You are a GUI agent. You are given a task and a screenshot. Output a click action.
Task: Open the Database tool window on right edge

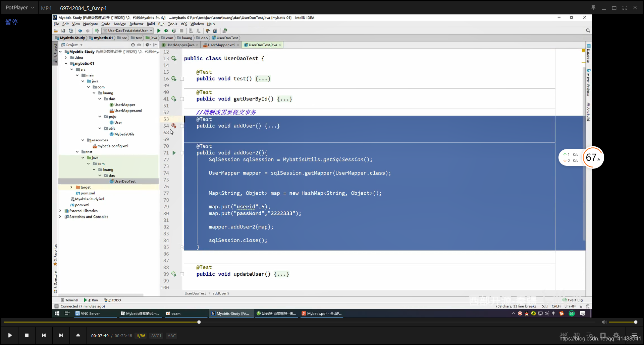[588, 54]
